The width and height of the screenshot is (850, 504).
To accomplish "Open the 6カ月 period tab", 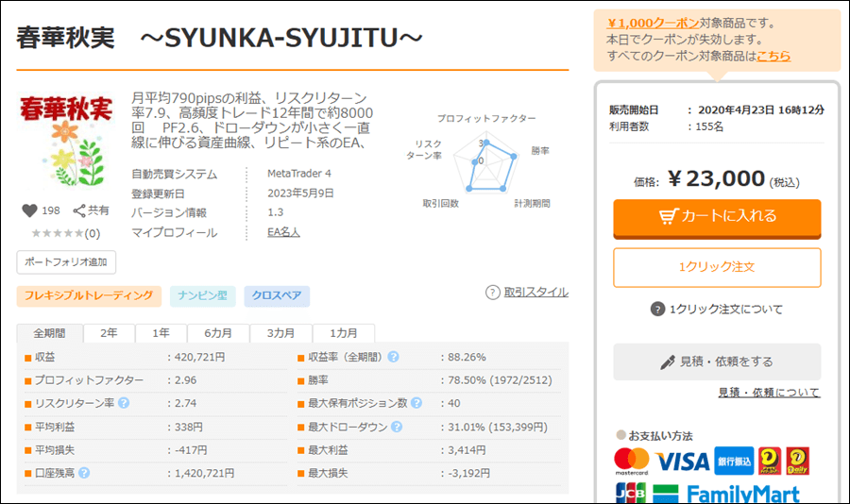I will click(217, 333).
